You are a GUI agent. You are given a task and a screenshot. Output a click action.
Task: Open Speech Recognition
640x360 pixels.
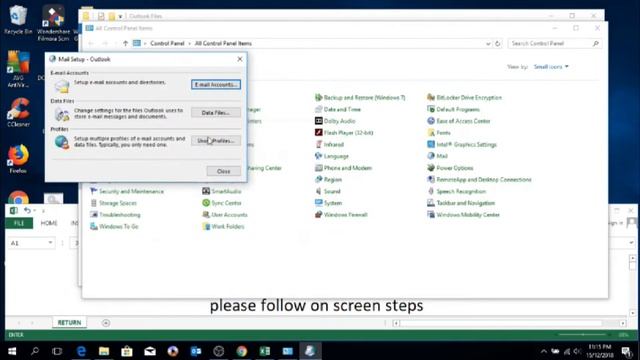(x=457, y=191)
